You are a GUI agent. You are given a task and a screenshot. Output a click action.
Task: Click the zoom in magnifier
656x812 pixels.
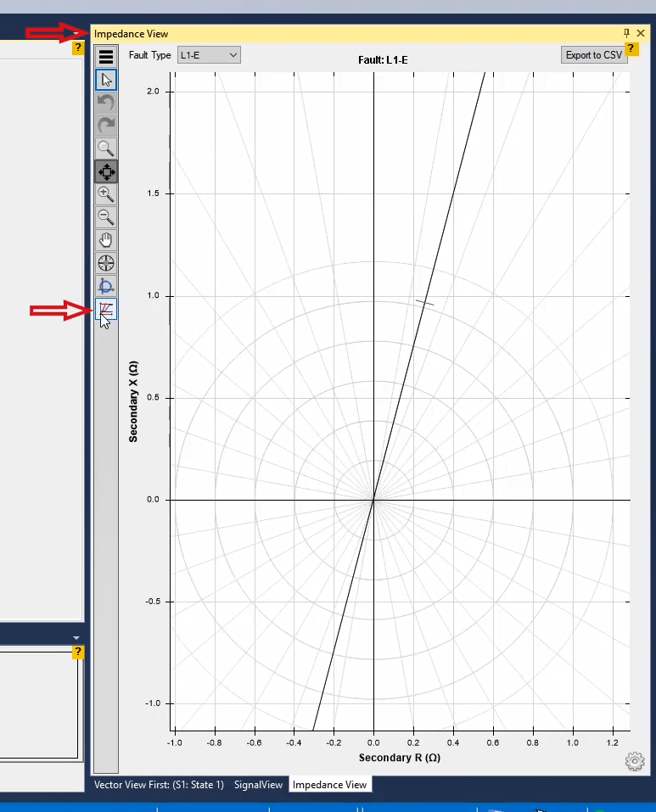106,194
